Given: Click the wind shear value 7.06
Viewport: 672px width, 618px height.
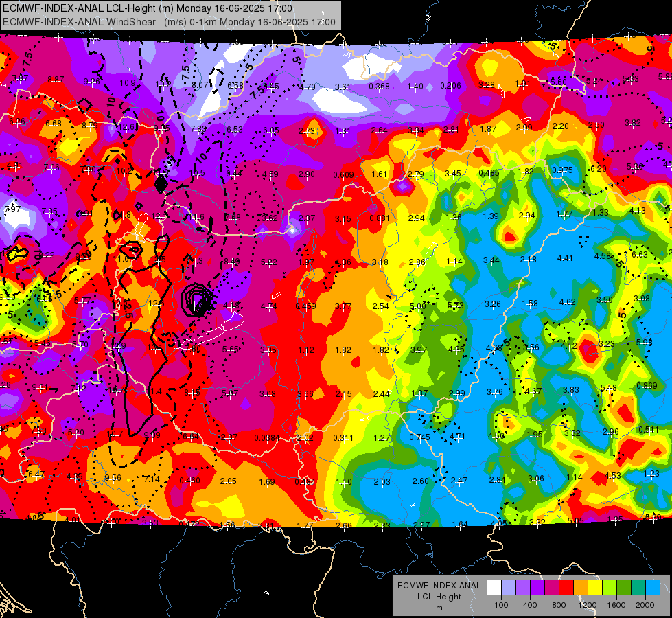Looking at the screenshot, I should [51, 168].
